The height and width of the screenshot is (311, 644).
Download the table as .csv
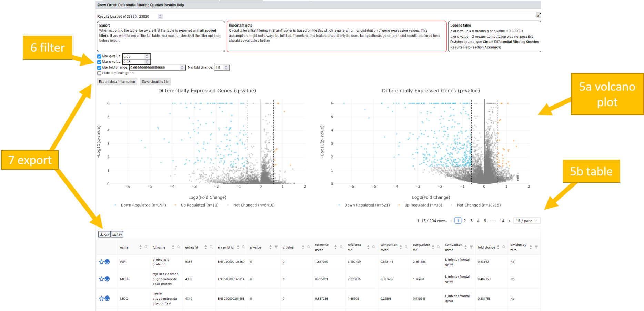point(104,234)
